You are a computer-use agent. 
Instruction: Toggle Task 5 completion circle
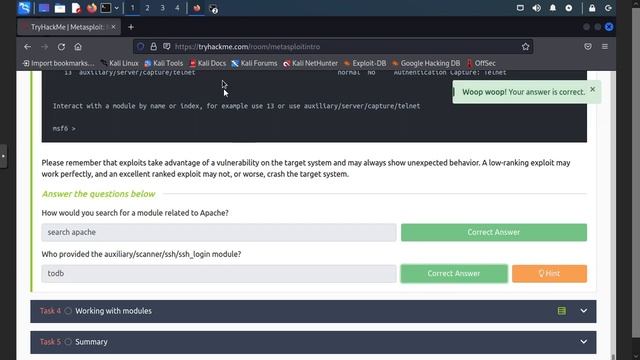(68, 342)
